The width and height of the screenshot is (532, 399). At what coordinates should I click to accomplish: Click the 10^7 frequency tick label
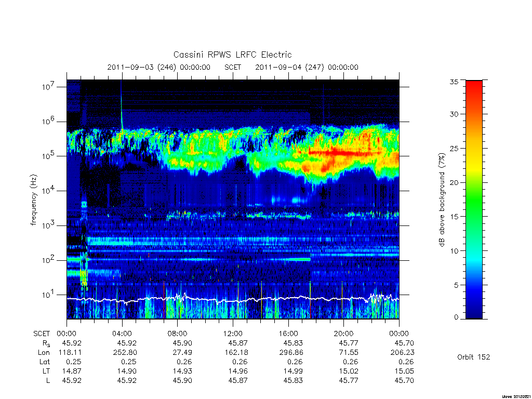(49, 87)
